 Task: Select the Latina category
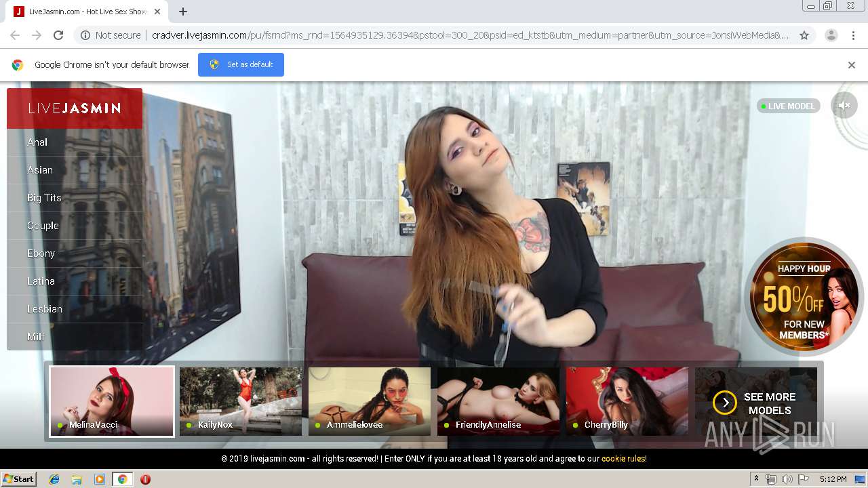(75, 281)
